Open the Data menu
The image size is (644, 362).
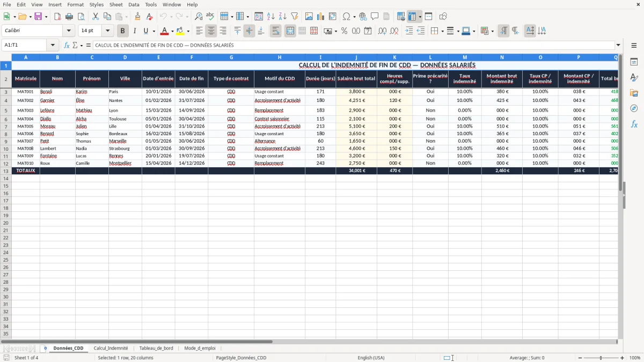(134, 4)
